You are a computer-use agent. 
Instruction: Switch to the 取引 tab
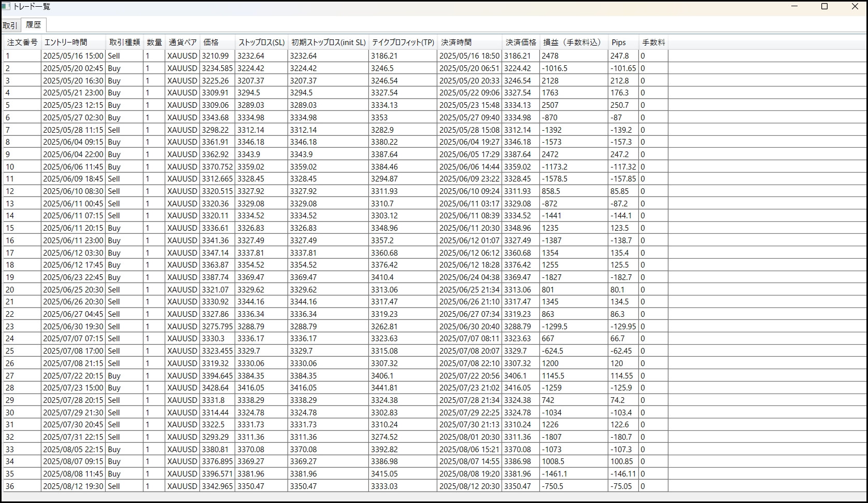click(10, 25)
